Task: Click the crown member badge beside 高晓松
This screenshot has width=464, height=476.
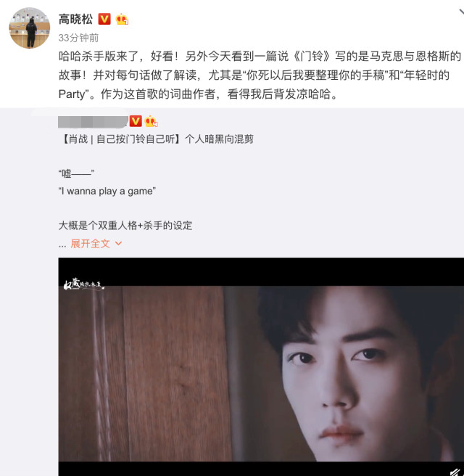Action: coord(122,19)
